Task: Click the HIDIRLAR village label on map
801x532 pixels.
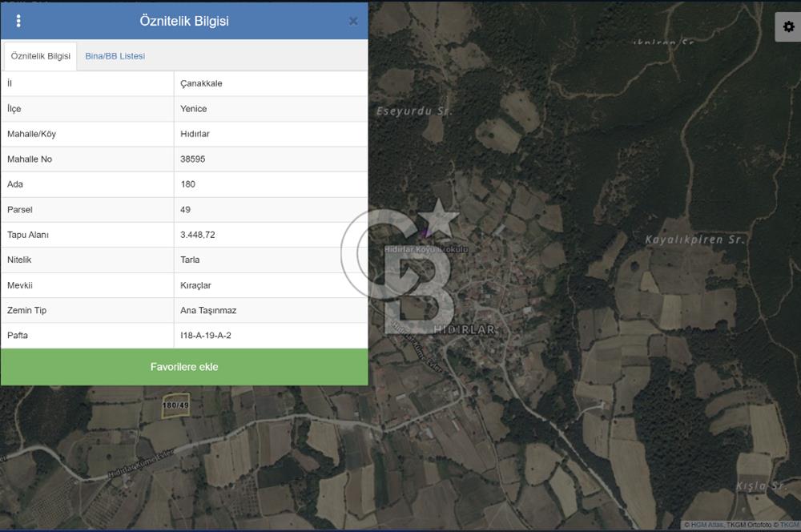Action: pos(465,330)
